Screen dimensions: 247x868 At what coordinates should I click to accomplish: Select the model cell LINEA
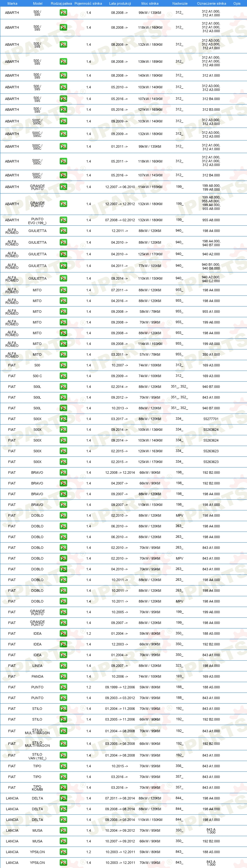37,666
